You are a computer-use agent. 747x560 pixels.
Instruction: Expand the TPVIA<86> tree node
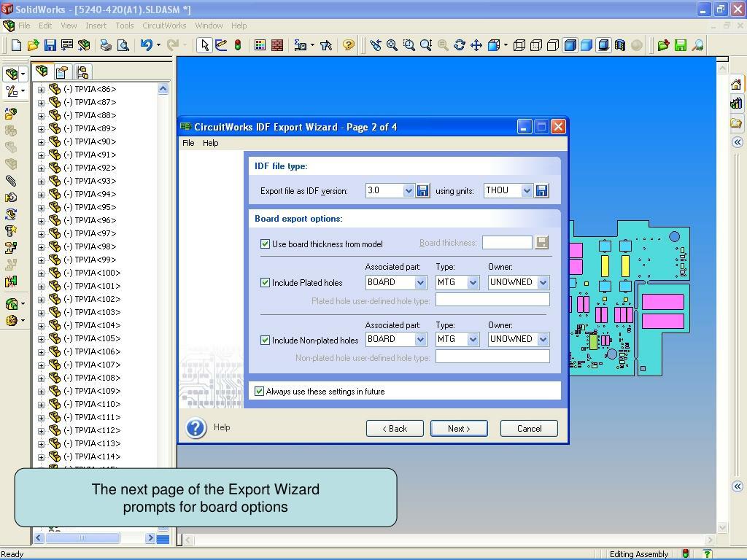[42, 90]
